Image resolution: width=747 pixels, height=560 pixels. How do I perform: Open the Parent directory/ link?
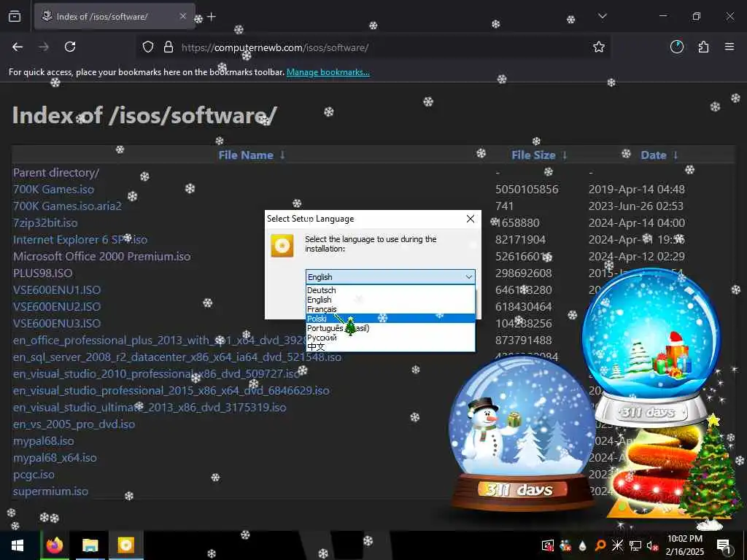click(x=55, y=173)
